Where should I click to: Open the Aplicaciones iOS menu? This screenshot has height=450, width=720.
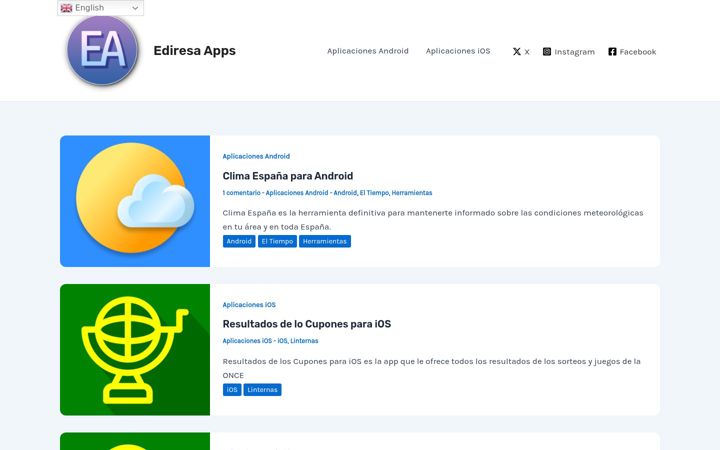click(458, 51)
